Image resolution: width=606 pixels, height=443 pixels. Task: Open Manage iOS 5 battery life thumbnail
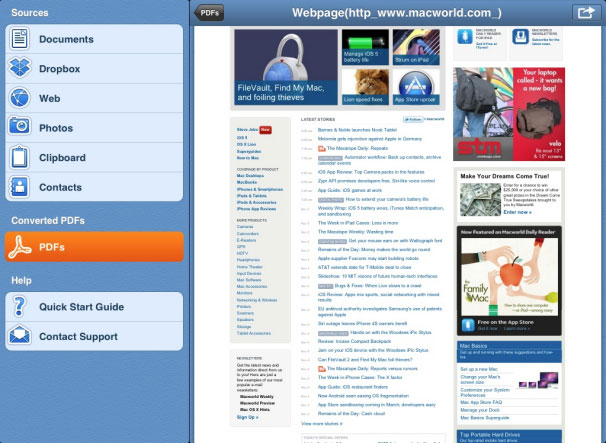[x=365, y=47]
